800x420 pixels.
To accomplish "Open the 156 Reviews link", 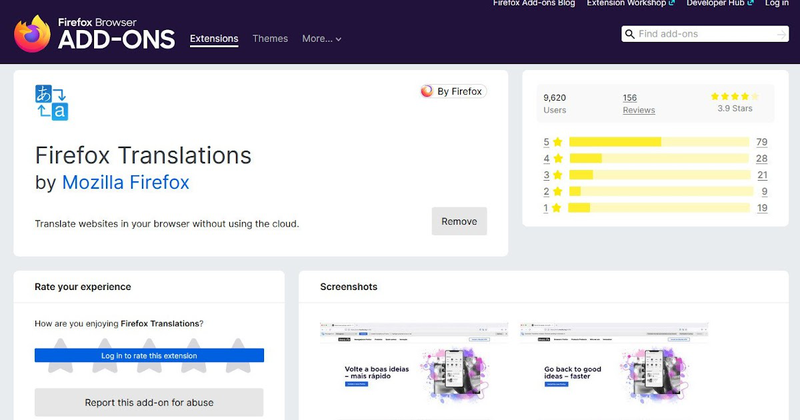I will 638,104.
